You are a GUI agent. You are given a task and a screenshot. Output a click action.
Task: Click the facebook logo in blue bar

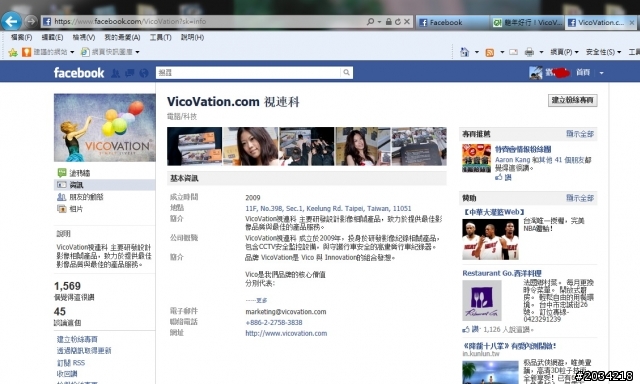pos(79,73)
